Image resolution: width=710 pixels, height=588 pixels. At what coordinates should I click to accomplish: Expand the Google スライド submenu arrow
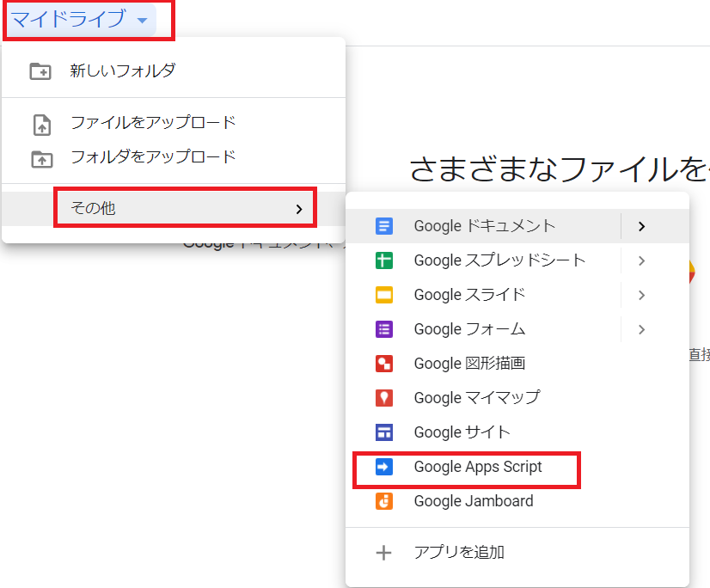pyautogui.click(x=641, y=295)
